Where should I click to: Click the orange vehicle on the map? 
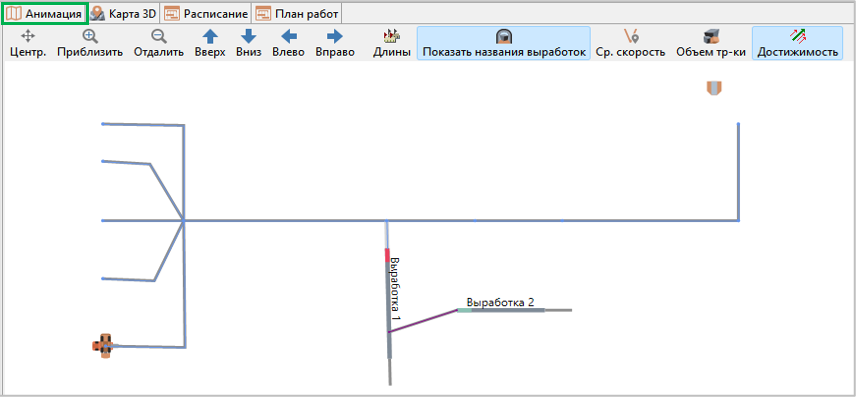[x=103, y=346]
